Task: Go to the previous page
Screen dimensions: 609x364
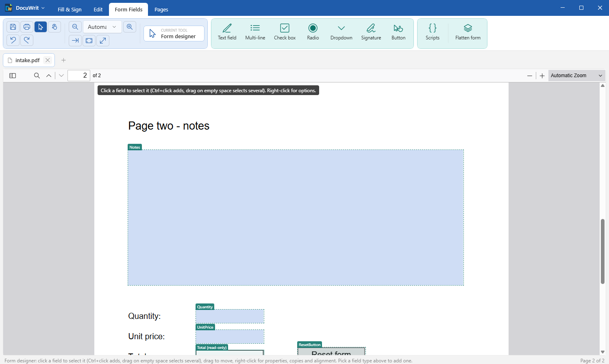Action: point(49,76)
